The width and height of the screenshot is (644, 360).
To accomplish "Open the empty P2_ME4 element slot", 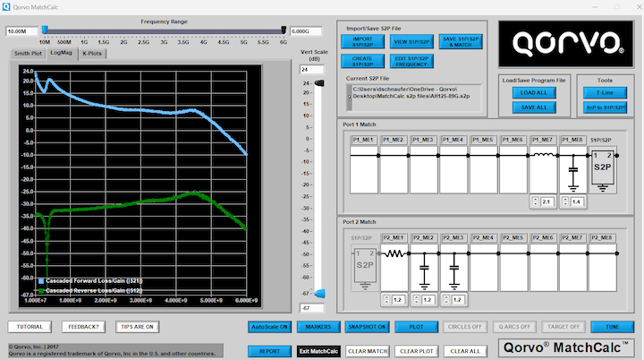I will (x=483, y=269).
